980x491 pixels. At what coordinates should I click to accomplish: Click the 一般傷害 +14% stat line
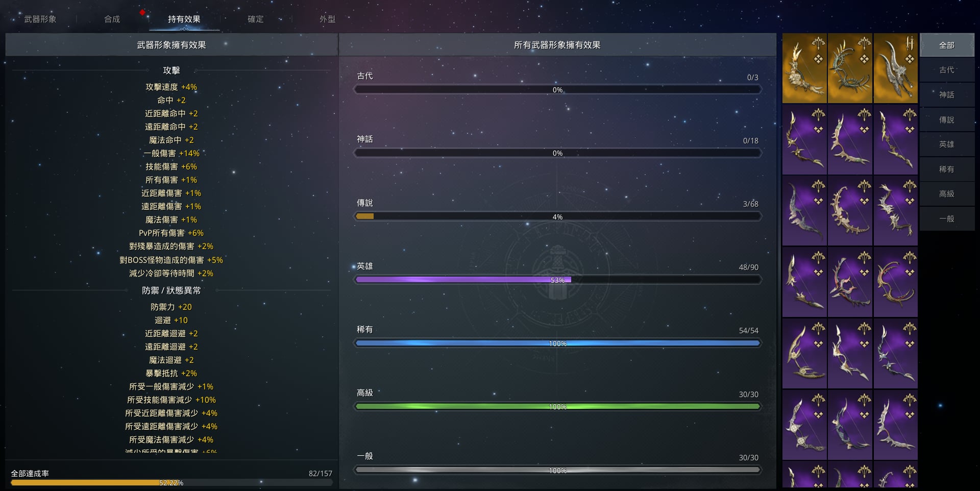pyautogui.click(x=171, y=154)
